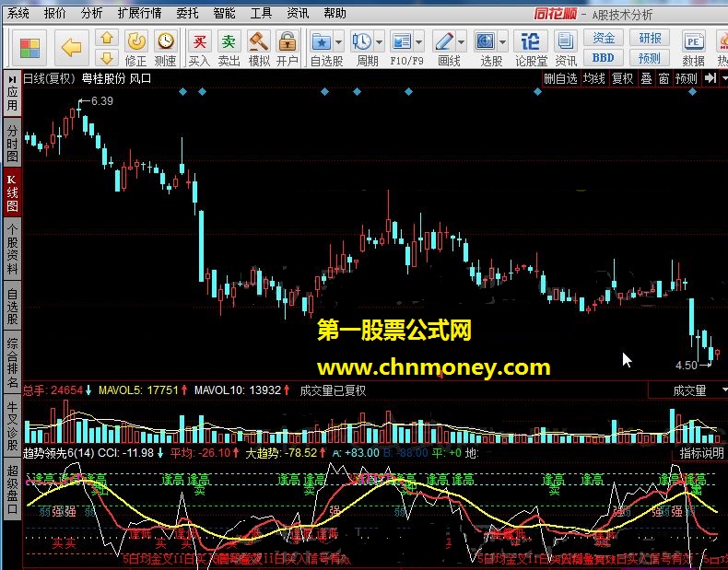Click the yellow back arrow icon
The height and width of the screenshot is (570, 728).
(71, 48)
